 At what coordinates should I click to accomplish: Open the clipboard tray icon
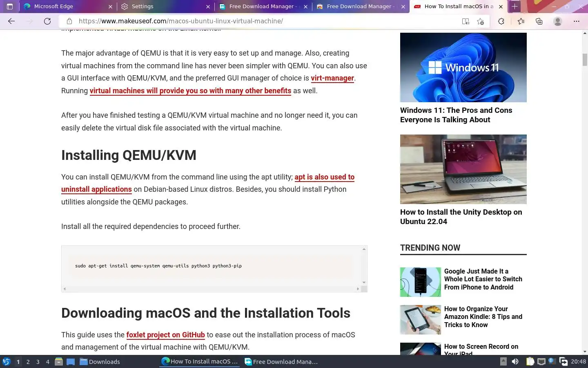[x=530, y=361]
